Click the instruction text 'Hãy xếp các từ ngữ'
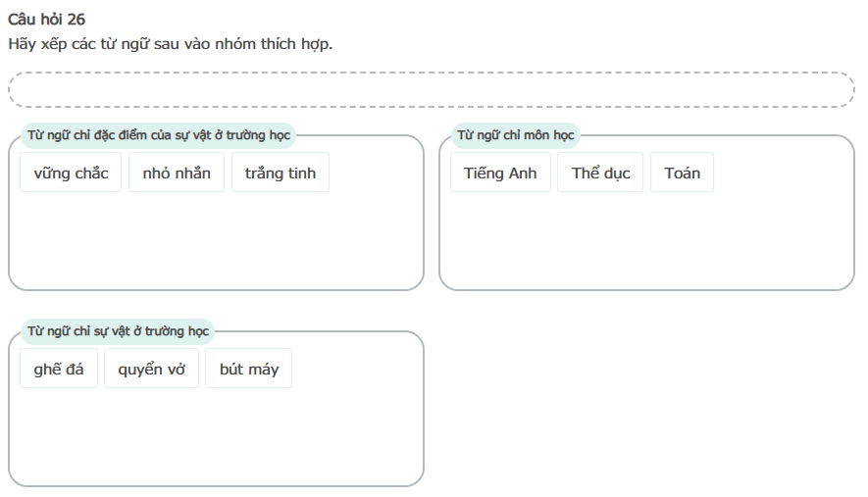 [170, 44]
